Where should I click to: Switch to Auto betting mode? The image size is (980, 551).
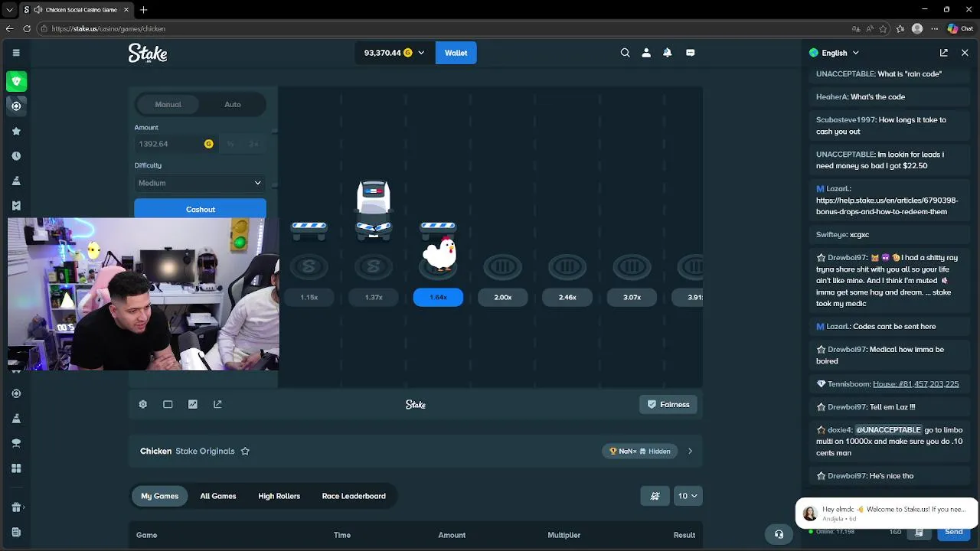[233, 104]
